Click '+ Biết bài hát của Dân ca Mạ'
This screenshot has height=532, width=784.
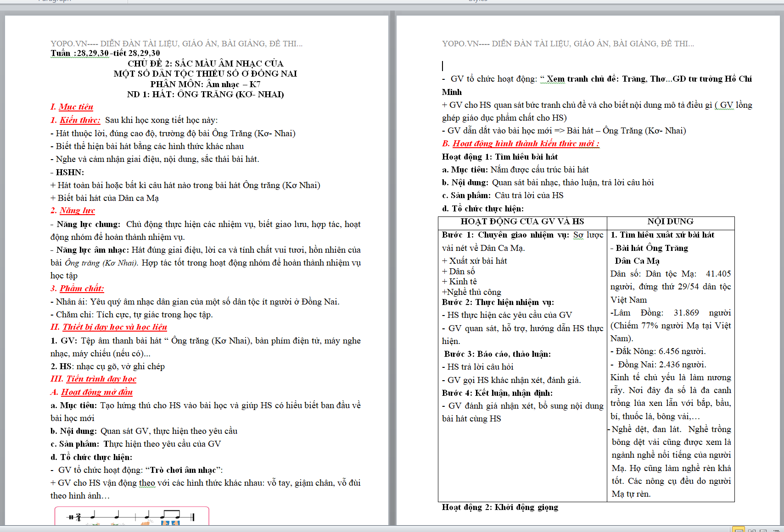click(105, 198)
